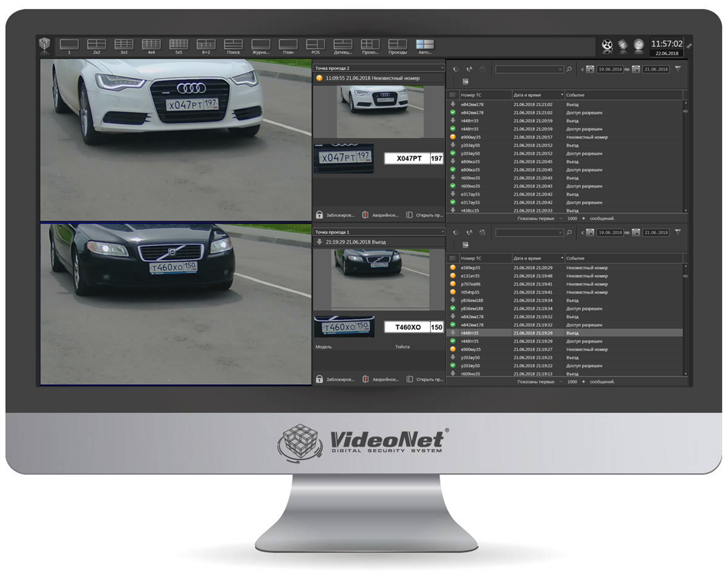Click the export log icon in upper panel
The image size is (727, 588).
point(465,81)
